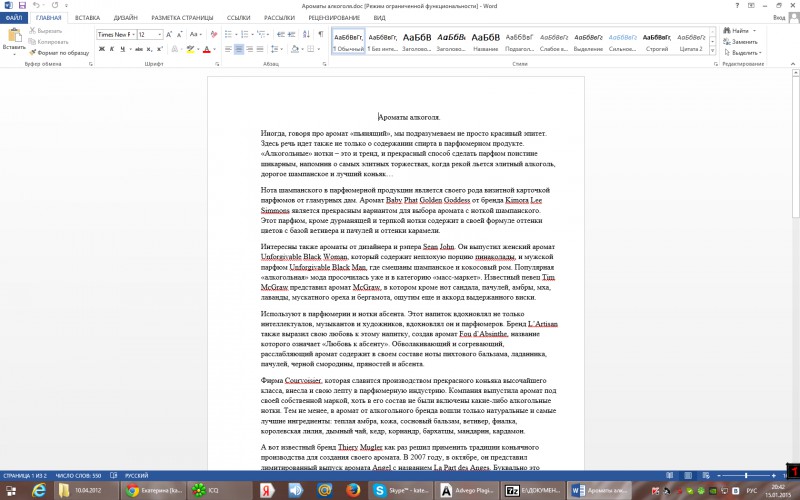Switch to Read Mode view in status bar
The image size is (800, 500).
click(669, 475)
